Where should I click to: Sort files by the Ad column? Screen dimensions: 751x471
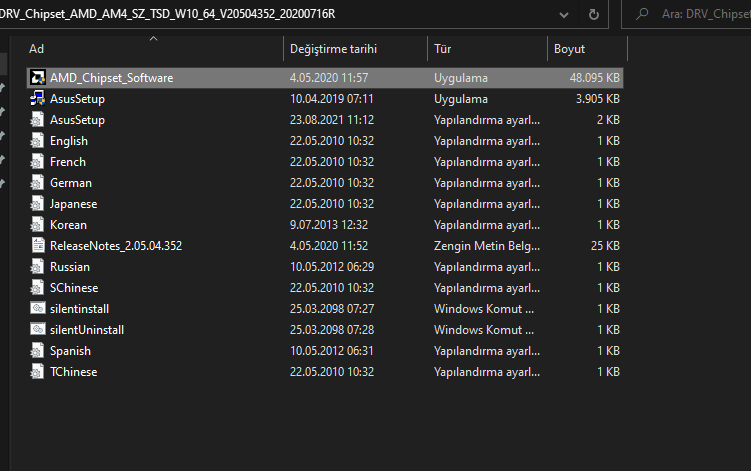150,49
